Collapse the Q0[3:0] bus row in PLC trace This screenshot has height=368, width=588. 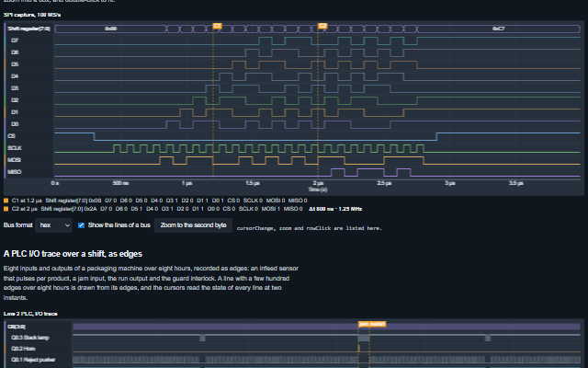click(17, 327)
